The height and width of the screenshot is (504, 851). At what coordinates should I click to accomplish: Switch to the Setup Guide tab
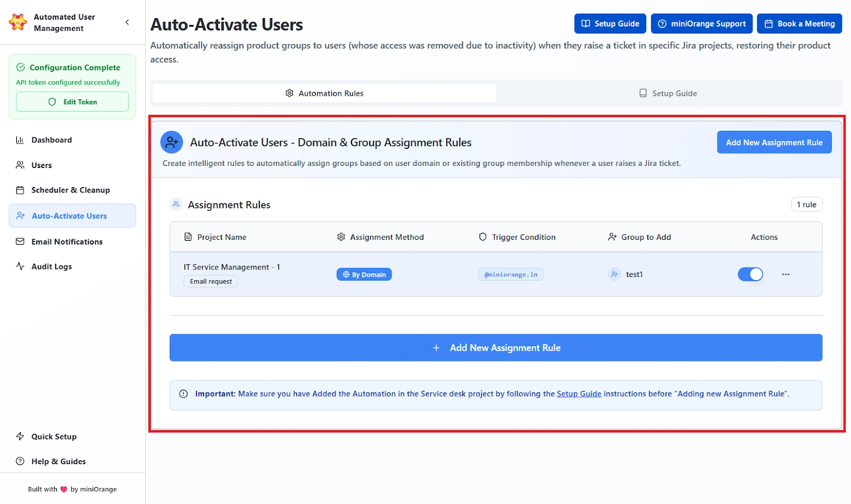pos(668,93)
